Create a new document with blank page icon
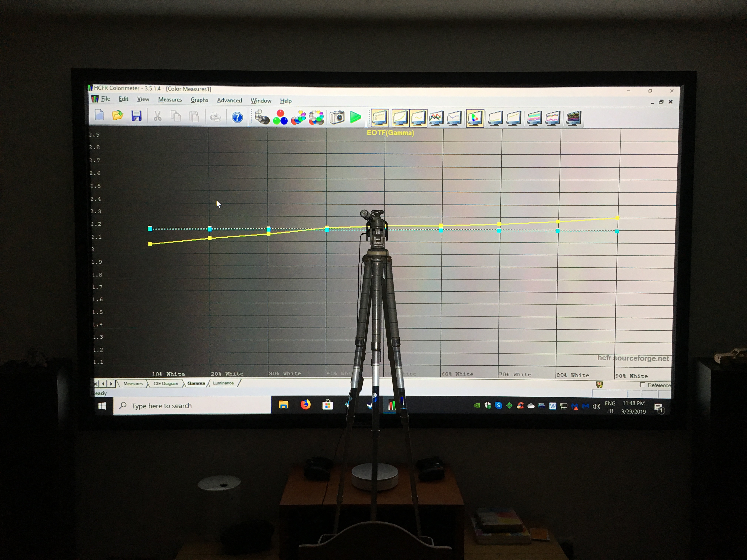Viewport: 747px width, 560px height. point(99,115)
